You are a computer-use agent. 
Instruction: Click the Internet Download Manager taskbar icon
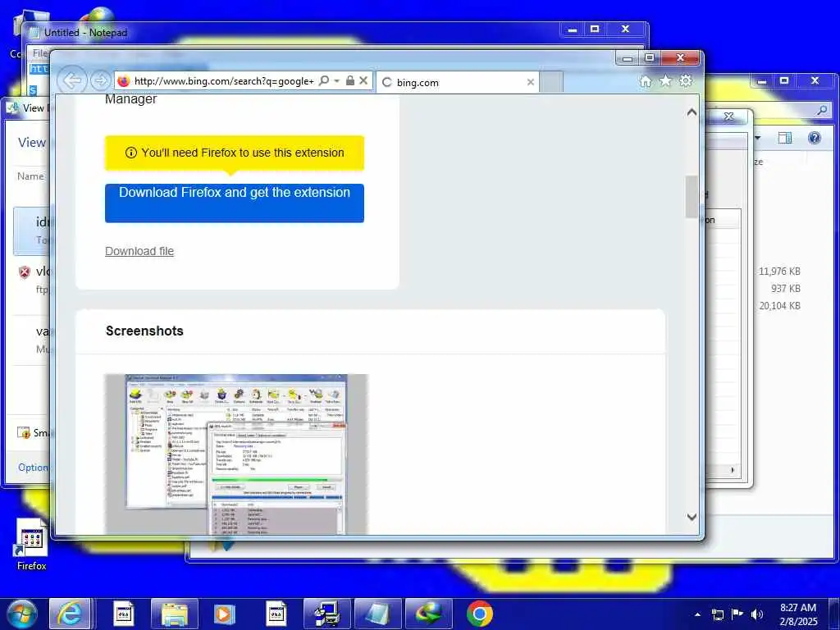[428, 614]
